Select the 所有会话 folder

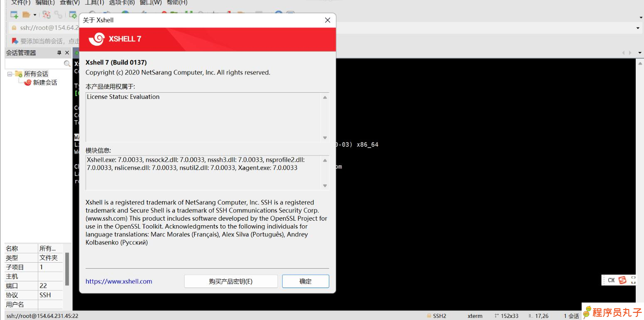pyautogui.click(x=36, y=74)
